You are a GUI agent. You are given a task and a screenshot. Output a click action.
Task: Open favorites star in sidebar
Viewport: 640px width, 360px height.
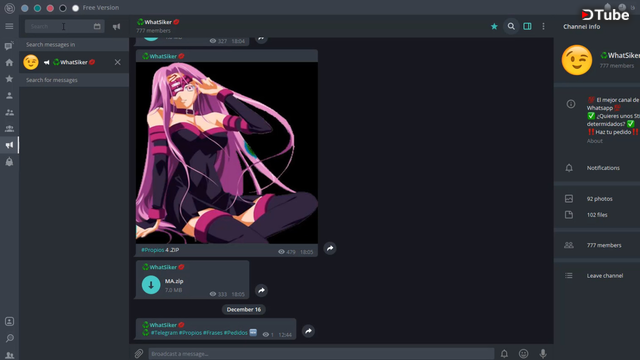(9, 79)
